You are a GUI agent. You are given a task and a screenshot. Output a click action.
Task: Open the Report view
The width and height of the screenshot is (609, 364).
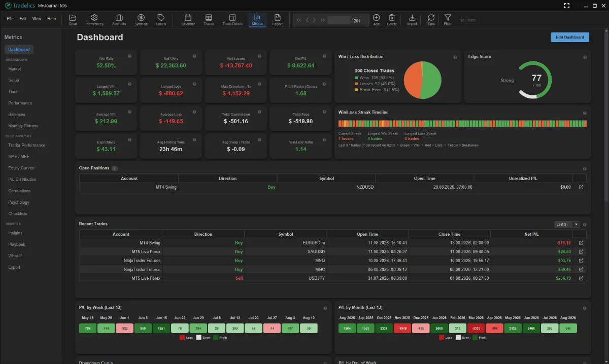tap(277, 20)
